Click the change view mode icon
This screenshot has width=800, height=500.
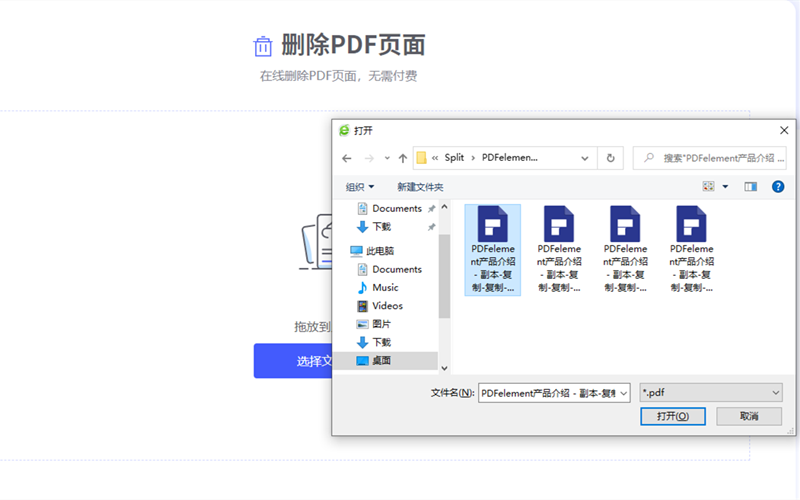coord(709,187)
